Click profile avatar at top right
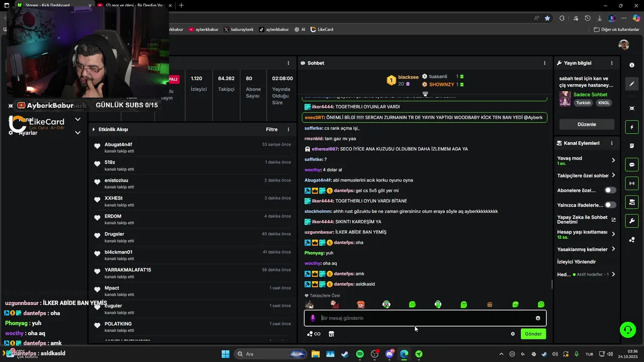Viewport: 644px width, 362px height. [x=624, y=45]
